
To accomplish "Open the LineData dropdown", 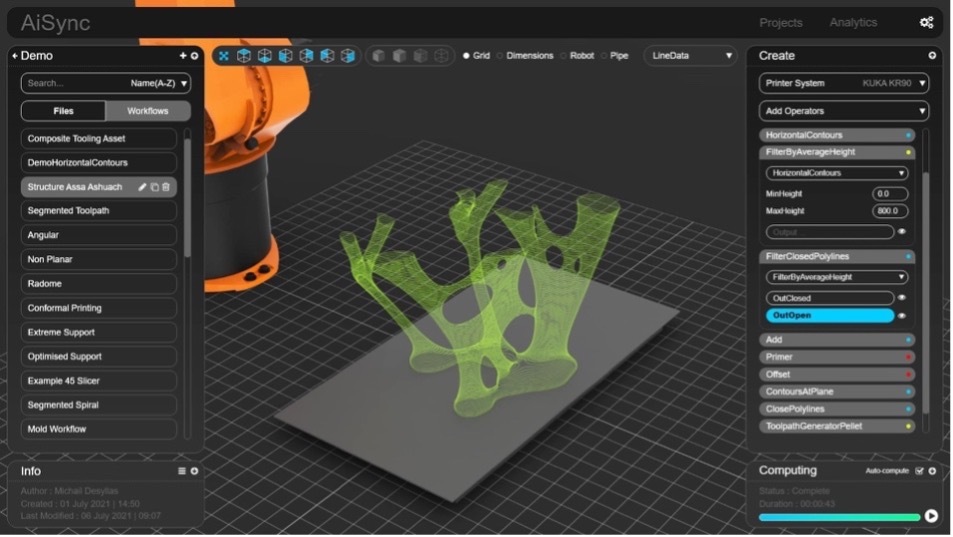I will point(690,56).
